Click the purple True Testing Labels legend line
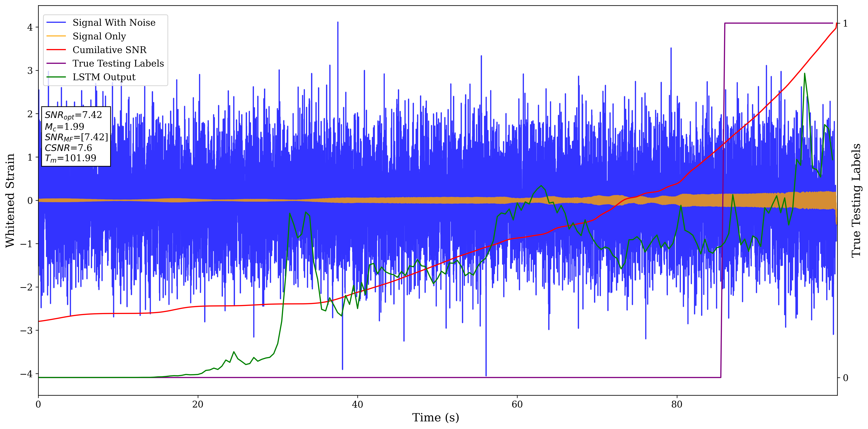The image size is (868, 429). click(x=56, y=63)
